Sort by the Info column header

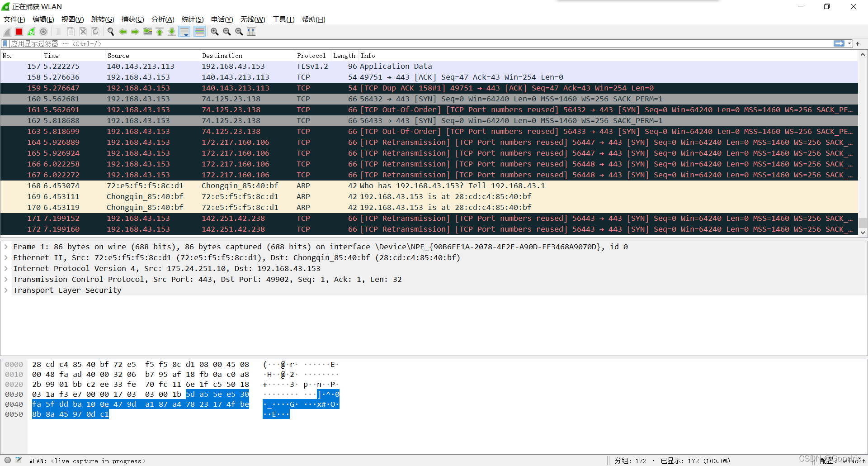click(608, 56)
